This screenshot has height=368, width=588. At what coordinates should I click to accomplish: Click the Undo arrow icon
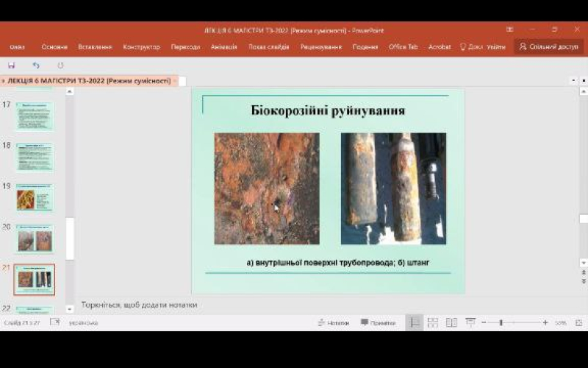pos(36,66)
